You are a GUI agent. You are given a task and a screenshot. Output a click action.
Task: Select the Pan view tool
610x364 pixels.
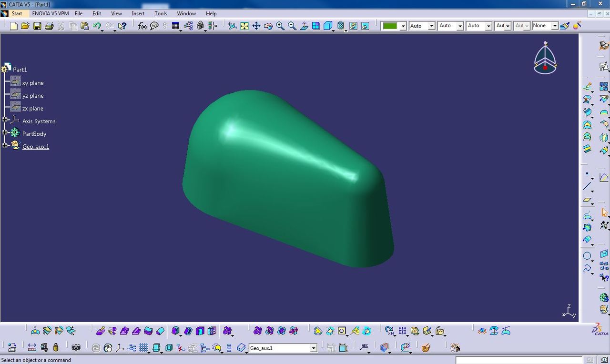point(256,26)
